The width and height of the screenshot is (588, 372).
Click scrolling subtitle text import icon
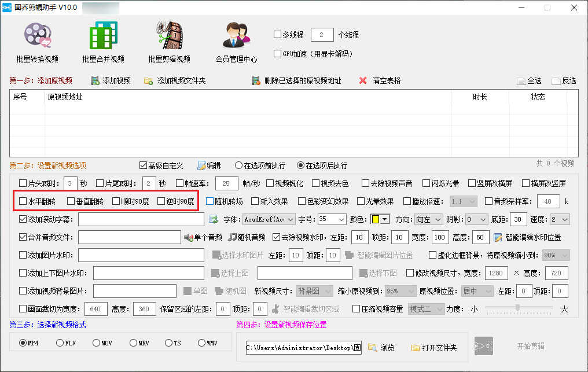[x=214, y=219]
